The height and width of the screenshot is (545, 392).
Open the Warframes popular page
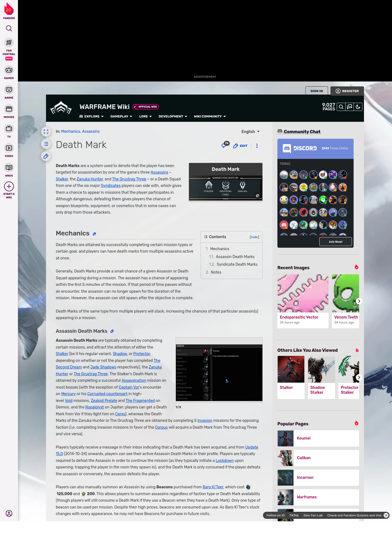point(318,497)
